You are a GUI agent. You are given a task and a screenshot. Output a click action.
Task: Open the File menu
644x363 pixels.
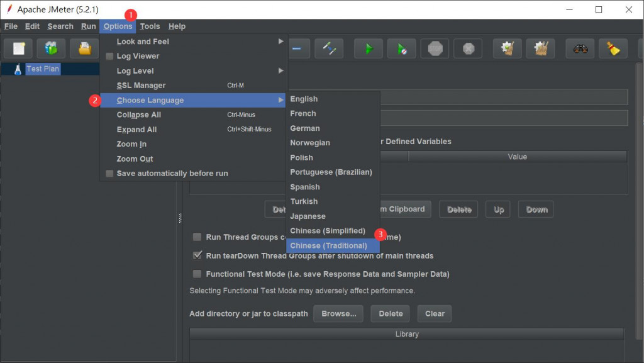click(11, 26)
